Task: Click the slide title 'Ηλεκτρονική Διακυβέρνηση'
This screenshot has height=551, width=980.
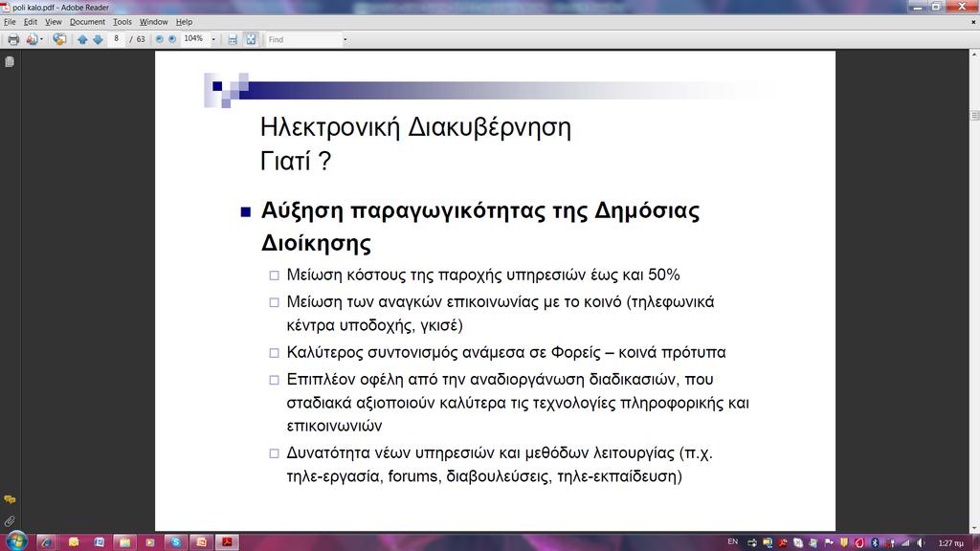Action: pos(415,128)
